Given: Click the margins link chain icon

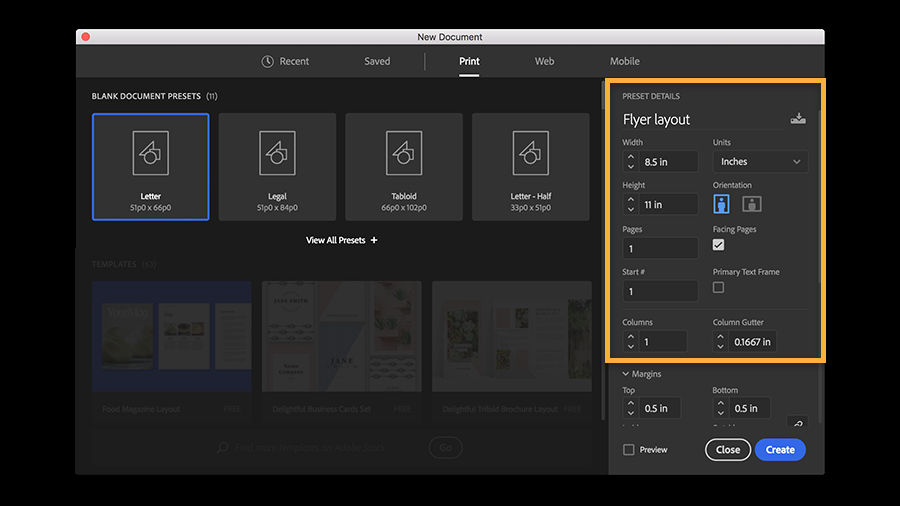Looking at the screenshot, I should pyautogui.click(x=798, y=423).
